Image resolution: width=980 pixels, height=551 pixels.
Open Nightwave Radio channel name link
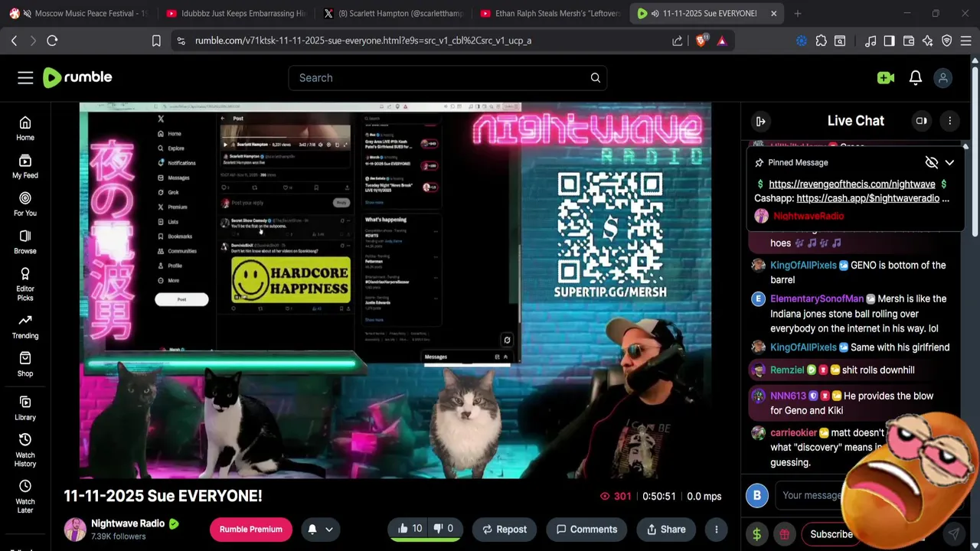coord(128,523)
